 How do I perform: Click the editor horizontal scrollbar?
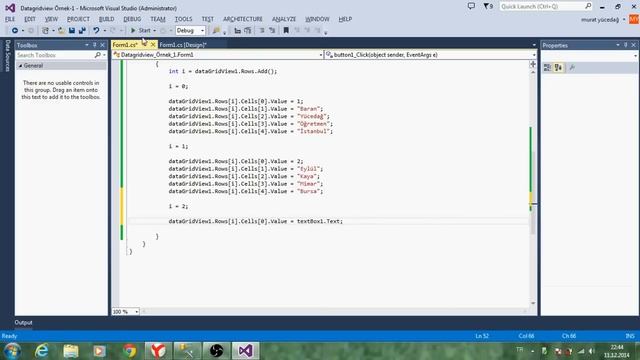click(334, 311)
